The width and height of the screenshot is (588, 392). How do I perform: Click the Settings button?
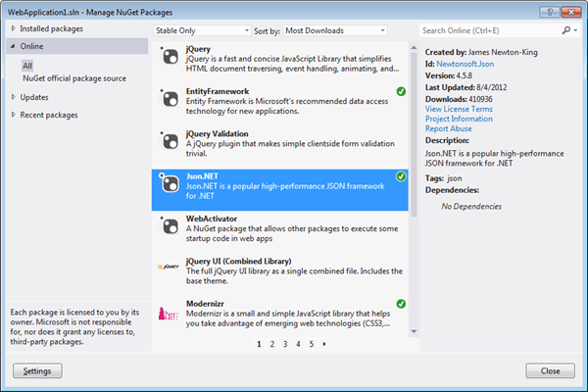point(37,371)
